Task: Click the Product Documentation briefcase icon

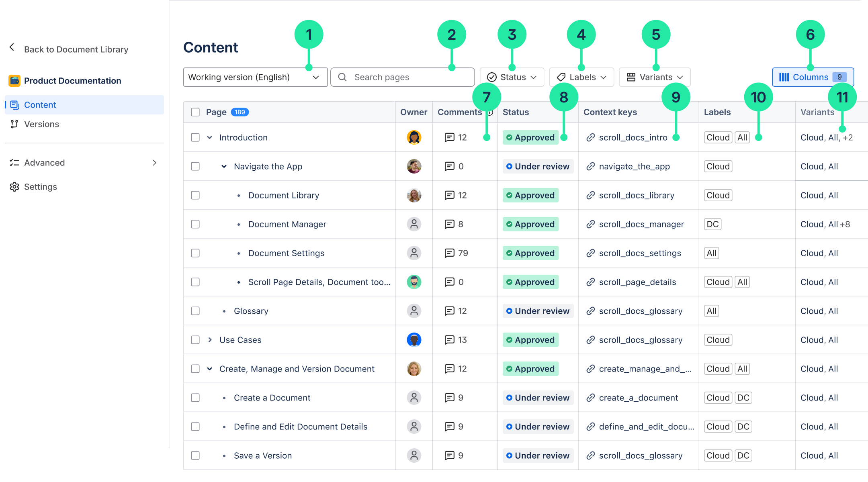Action: 14,80
